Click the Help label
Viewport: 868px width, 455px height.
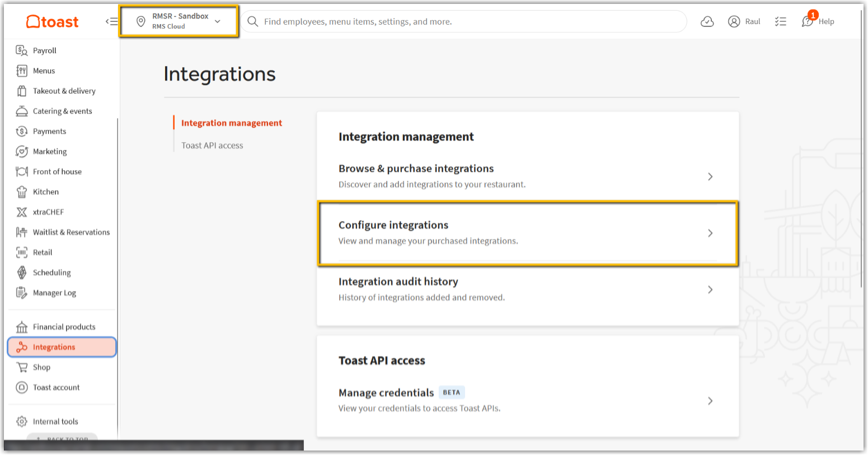tap(826, 21)
